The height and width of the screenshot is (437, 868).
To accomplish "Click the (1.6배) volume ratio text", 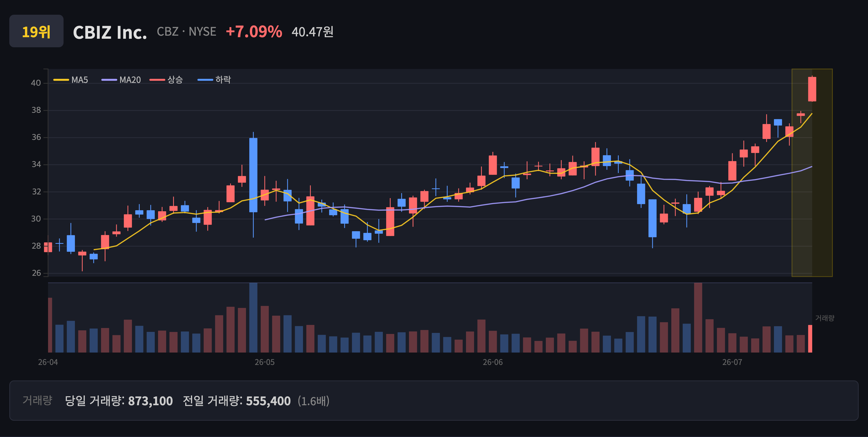I will click(x=313, y=401).
